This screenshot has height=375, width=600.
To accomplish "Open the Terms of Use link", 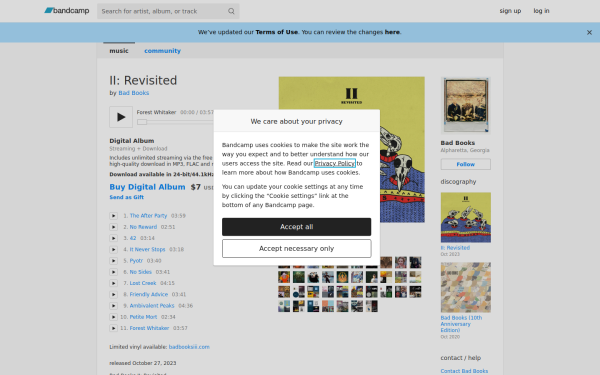I will 277,32.
